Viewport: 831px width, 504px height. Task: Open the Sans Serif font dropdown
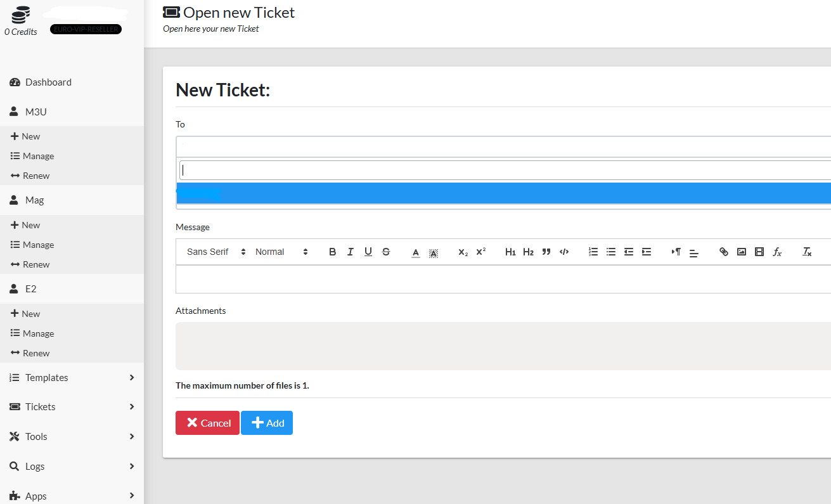tap(216, 252)
